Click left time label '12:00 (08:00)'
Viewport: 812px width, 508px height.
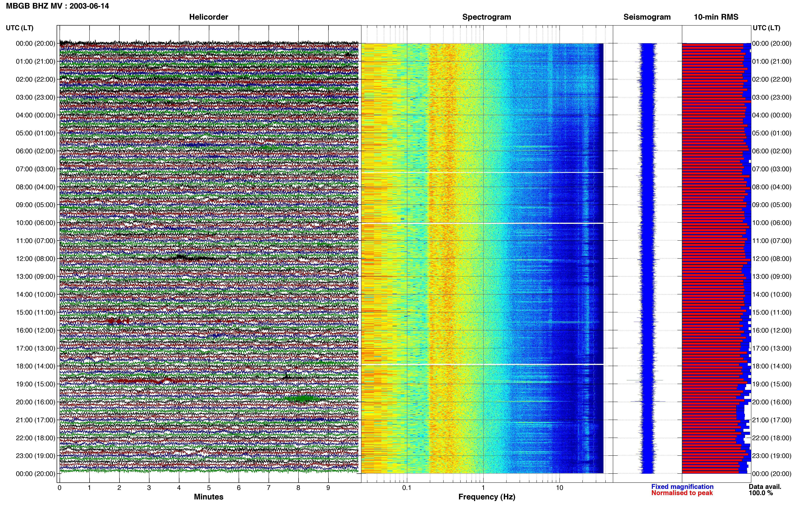click(x=36, y=259)
